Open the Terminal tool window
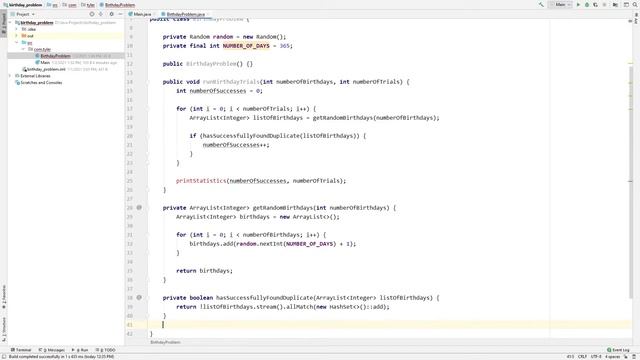 21,350
